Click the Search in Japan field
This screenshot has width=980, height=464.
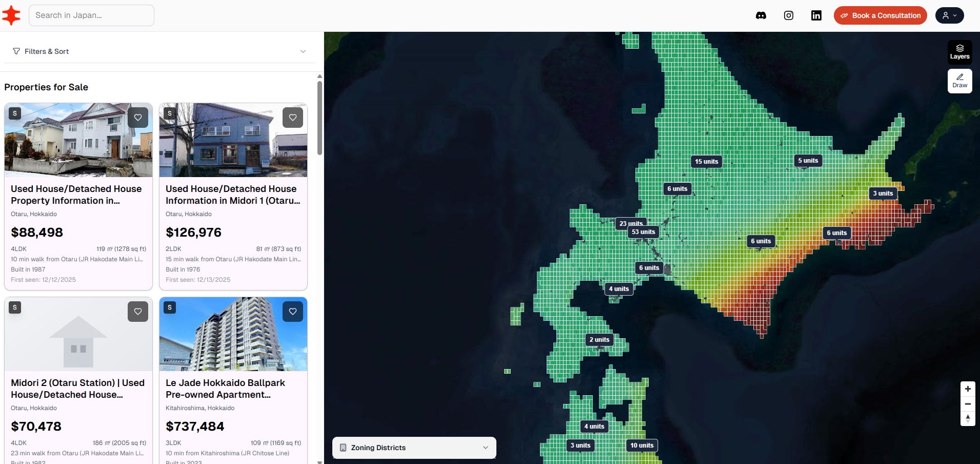coord(91,15)
